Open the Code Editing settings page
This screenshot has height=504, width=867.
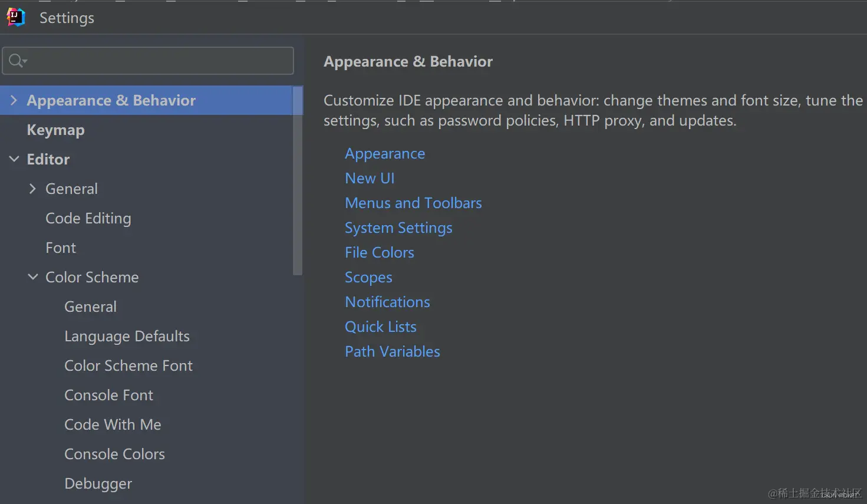(x=88, y=219)
